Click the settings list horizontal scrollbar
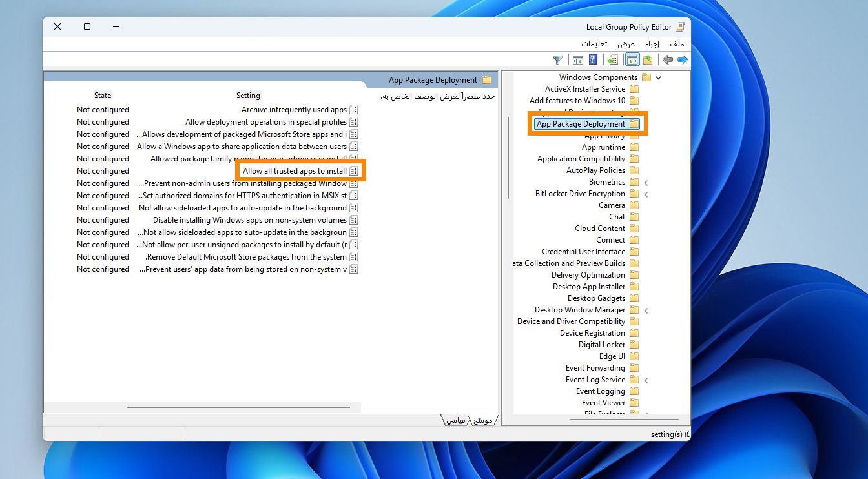Viewport: 868px width, 479px height. [x=238, y=407]
